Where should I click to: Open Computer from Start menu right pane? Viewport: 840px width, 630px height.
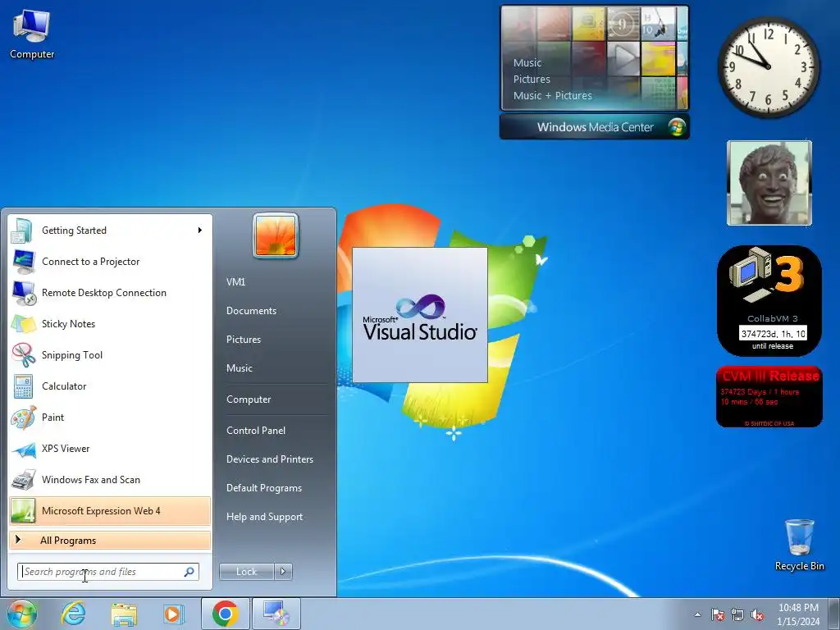[x=249, y=399]
